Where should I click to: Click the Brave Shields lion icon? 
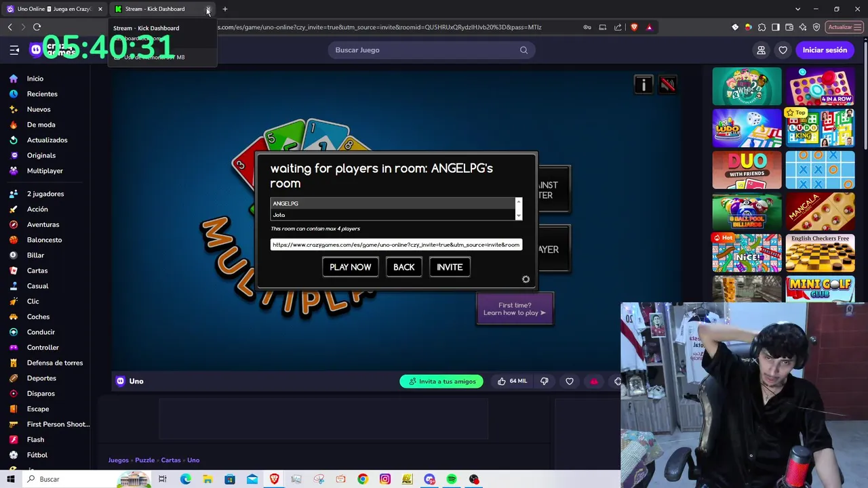coord(634,27)
